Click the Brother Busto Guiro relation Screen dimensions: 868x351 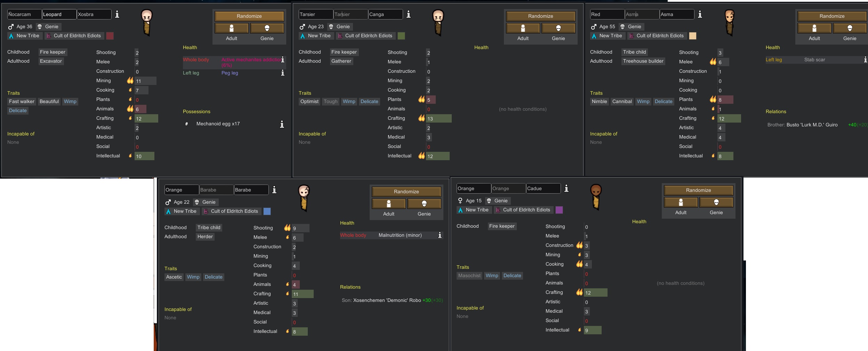coord(803,125)
